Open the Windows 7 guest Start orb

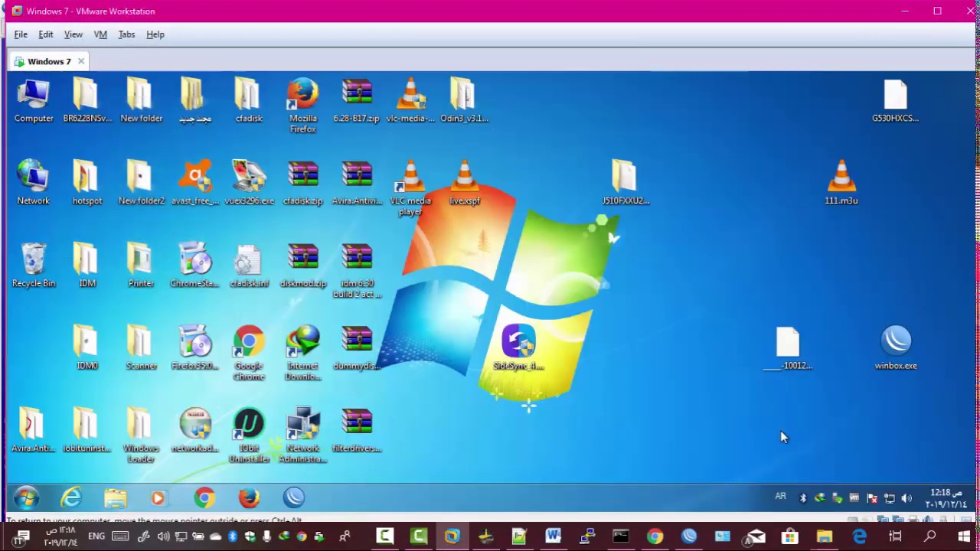pyautogui.click(x=26, y=498)
